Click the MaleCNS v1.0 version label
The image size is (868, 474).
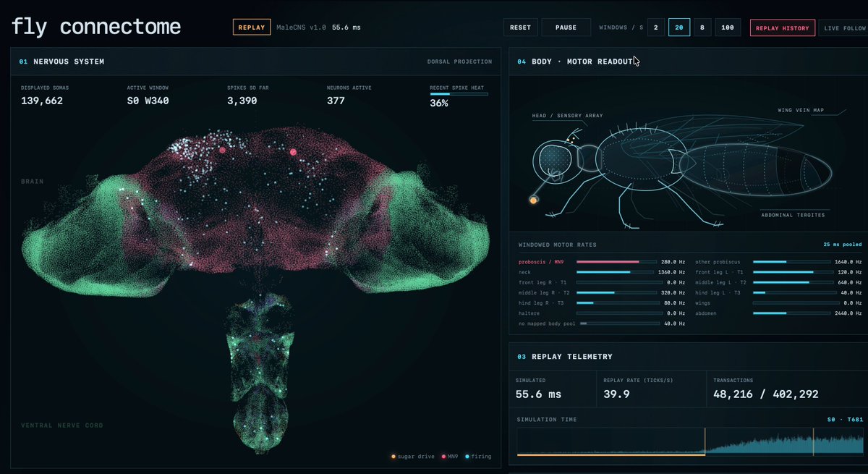coord(302,27)
